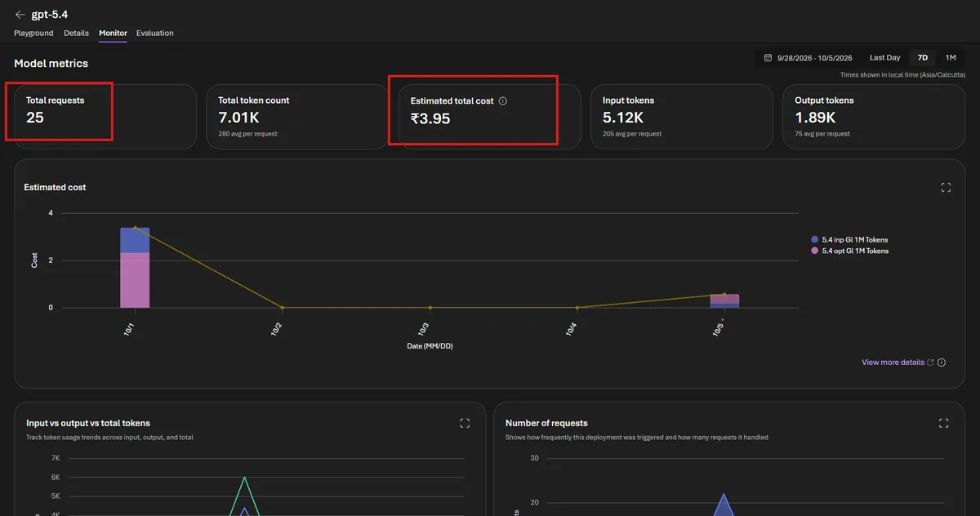
Task: Click the 10/3 date axis label
Action: pyautogui.click(x=424, y=328)
